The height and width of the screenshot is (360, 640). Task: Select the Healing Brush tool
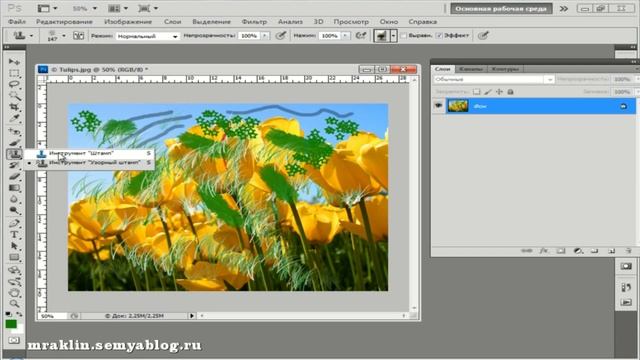(14, 131)
